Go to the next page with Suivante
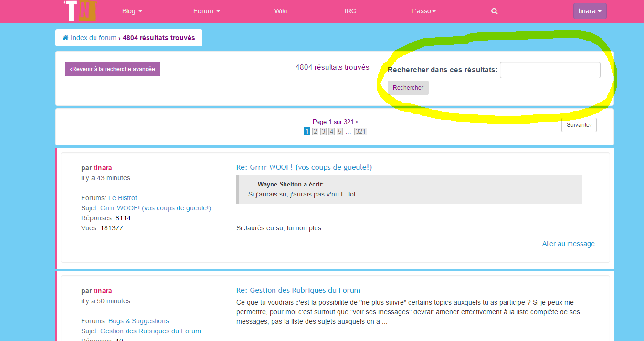The height and width of the screenshot is (341, 644). pyautogui.click(x=579, y=125)
